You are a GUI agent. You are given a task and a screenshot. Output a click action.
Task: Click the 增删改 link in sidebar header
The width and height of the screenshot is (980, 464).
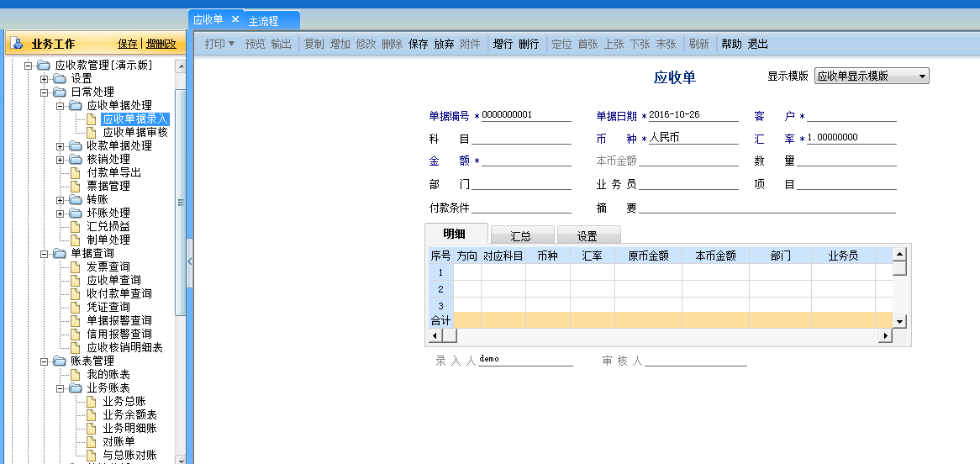coord(161,44)
